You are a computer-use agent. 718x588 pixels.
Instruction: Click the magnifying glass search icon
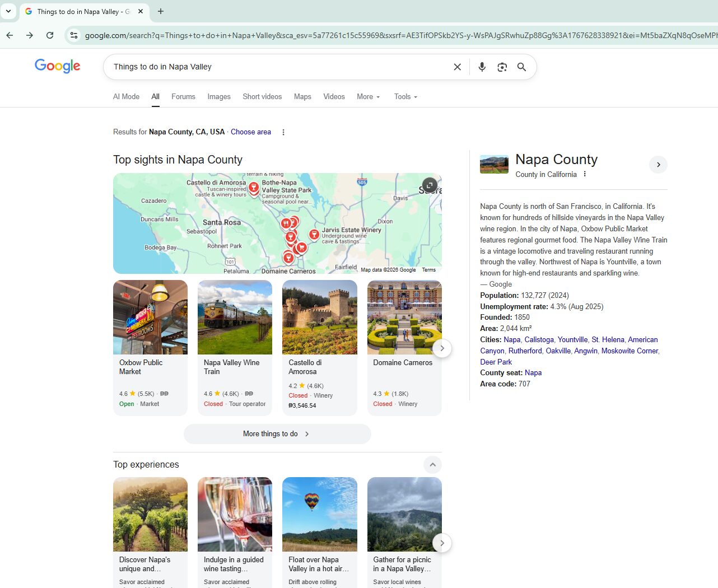pyautogui.click(x=521, y=67)
